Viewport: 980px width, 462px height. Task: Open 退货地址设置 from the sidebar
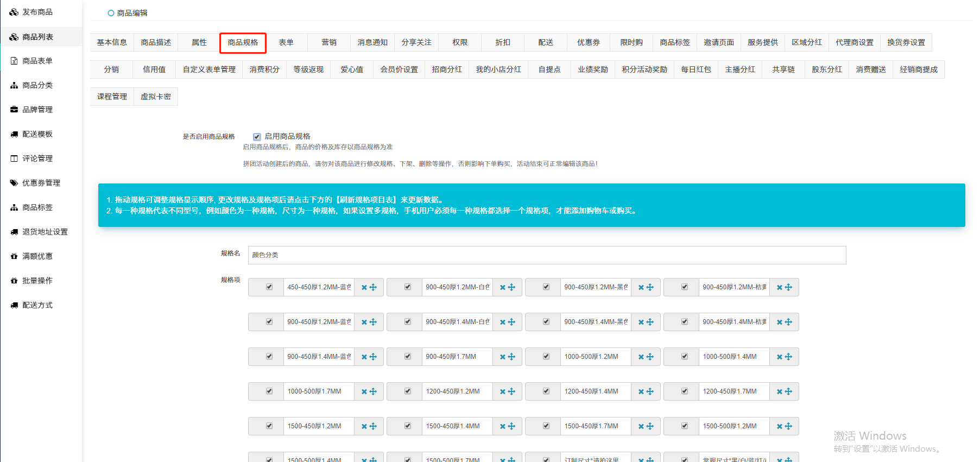(x=45, y=232)
